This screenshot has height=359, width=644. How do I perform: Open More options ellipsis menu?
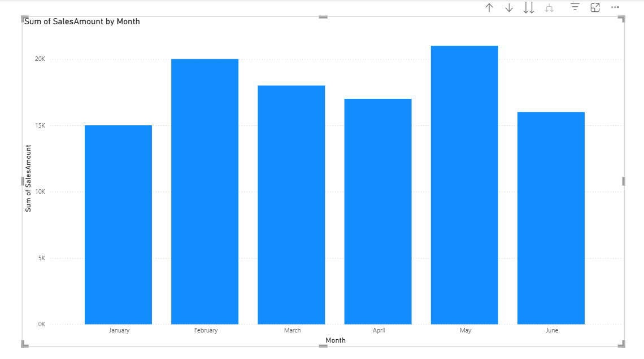point(615,8)
